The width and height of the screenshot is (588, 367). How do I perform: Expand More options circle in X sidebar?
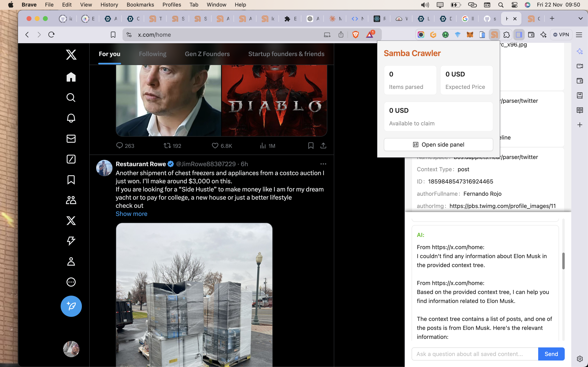[71, 282]
